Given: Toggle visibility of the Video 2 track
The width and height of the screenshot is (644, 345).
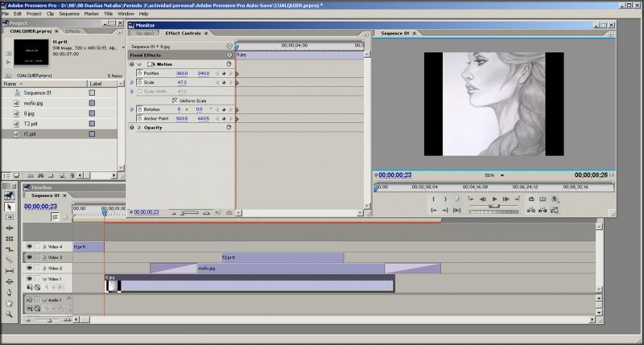Looking at the screenshot, I should click(x=30, y=268).
